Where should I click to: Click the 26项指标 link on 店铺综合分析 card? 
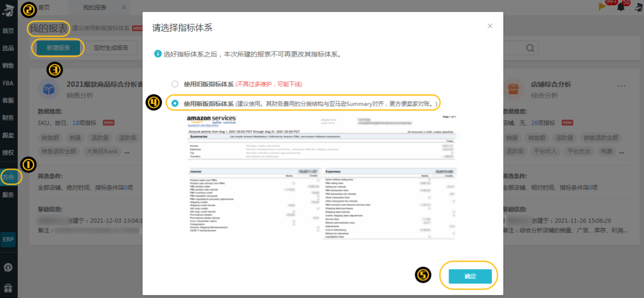point(543,122)
